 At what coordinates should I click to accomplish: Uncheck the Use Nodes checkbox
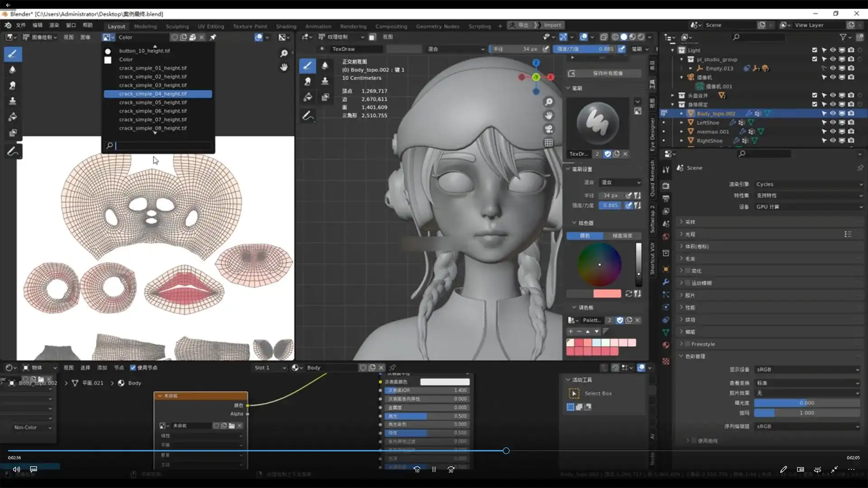[133, 368]
